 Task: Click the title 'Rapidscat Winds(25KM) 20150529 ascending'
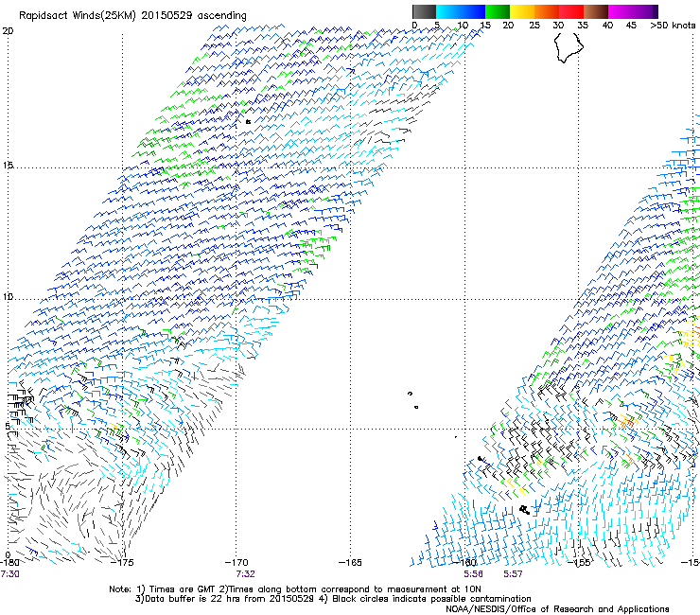click(x=132, y=16)
